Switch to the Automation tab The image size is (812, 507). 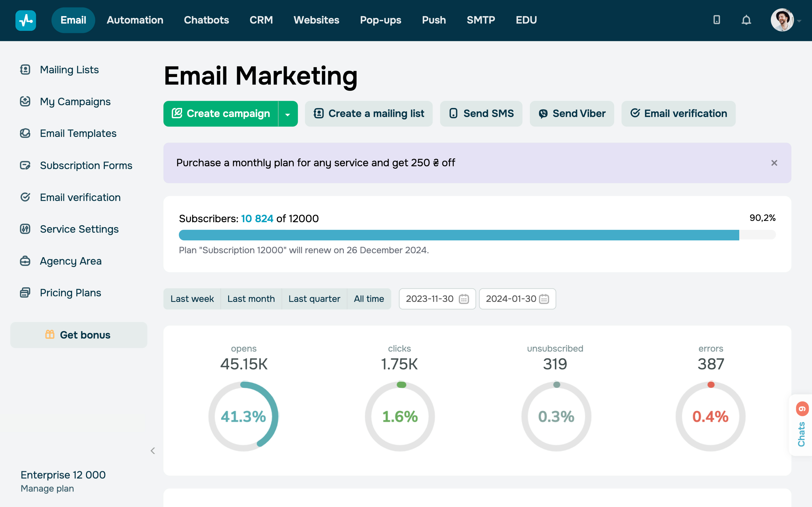pyautogui.click(x=135, y=20)
